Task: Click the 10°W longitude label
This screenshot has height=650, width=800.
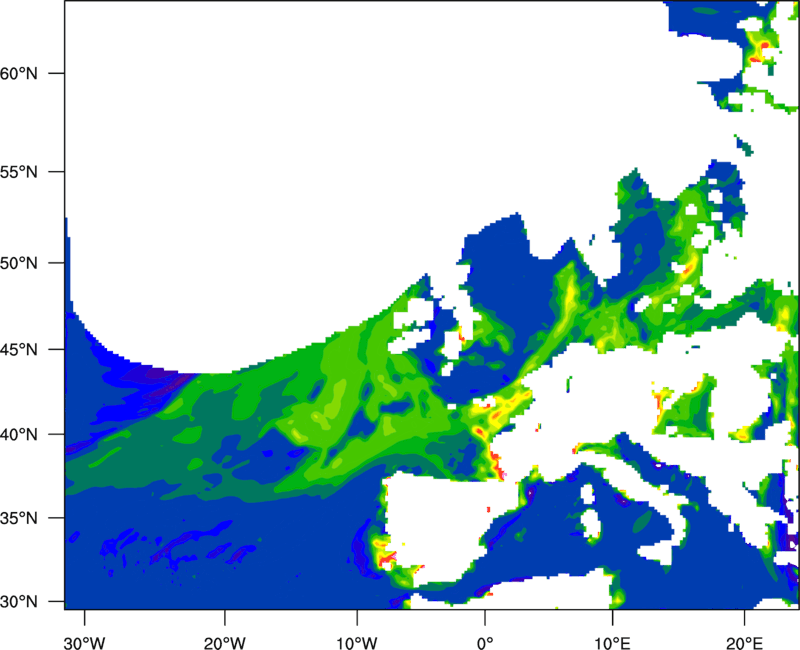Action: [356, 643]
